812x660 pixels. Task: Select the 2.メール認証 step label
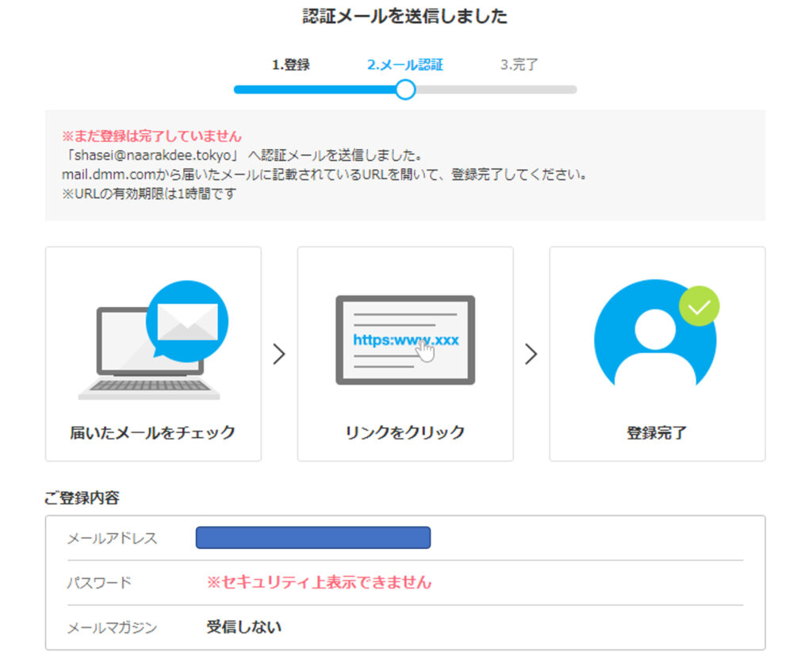click(404, 65)
